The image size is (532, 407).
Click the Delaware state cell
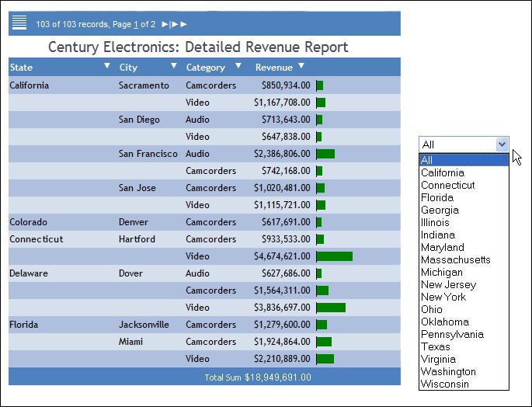[x=29, y=273]
